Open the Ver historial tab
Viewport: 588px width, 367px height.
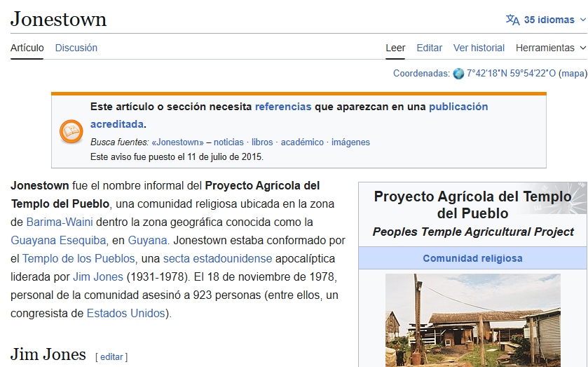click(x=479, y=48)
